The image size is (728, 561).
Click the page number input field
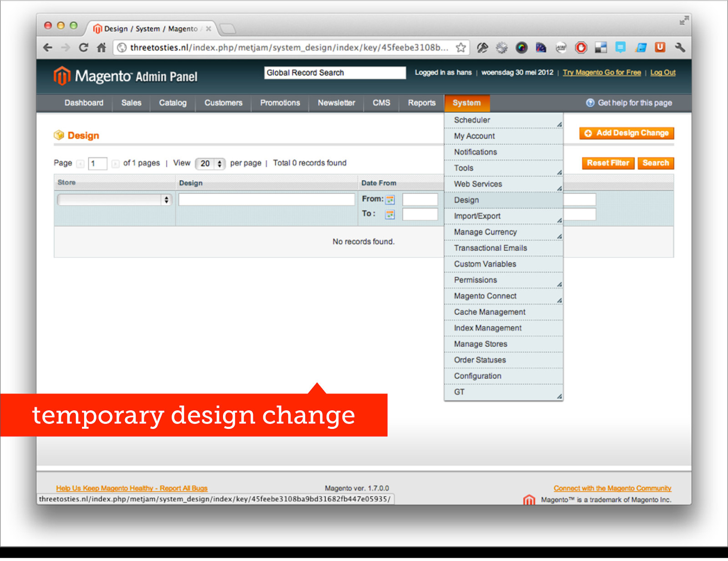click(x=97, y=163)
